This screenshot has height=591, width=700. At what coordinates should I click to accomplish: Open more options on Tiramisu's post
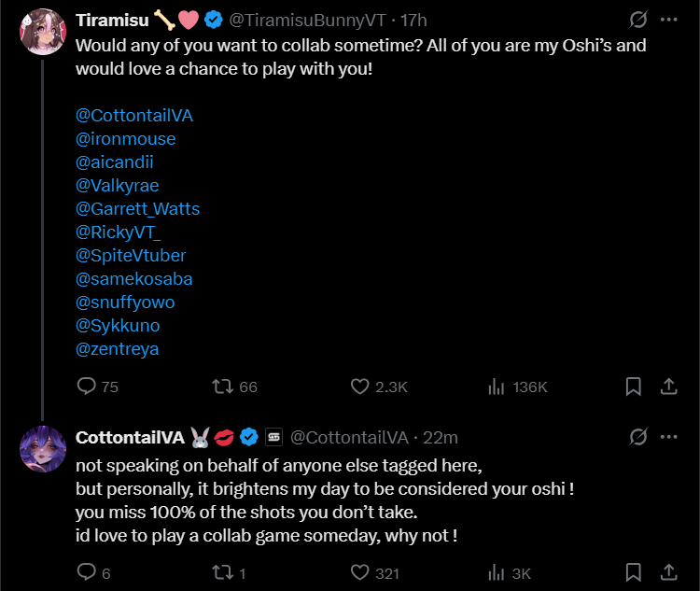click(668, 20)
